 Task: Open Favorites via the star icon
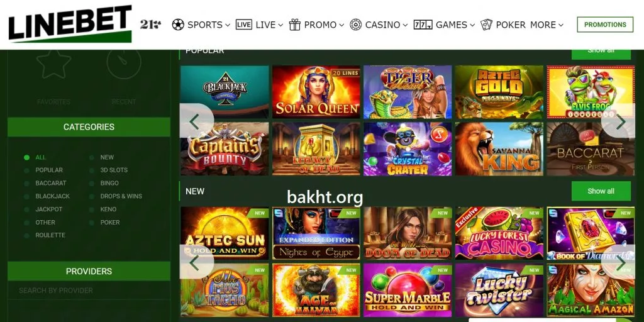pos(54,64)
